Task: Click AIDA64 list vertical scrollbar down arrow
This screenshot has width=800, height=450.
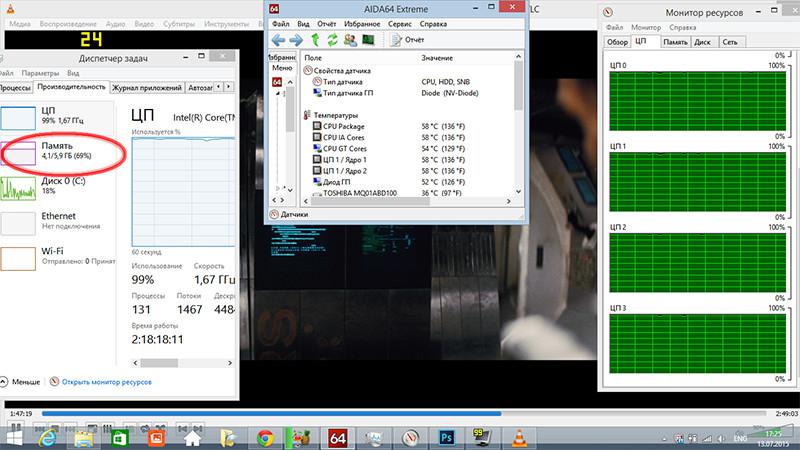Action: coord(518,192)
